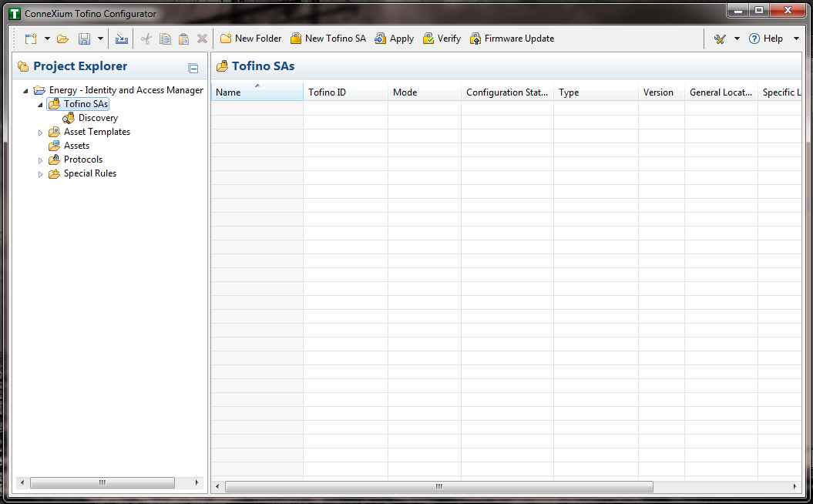The height and width of the screenshot is (504, 813).
Task: Sort by the Mode column header
Action: coord(425,92)
